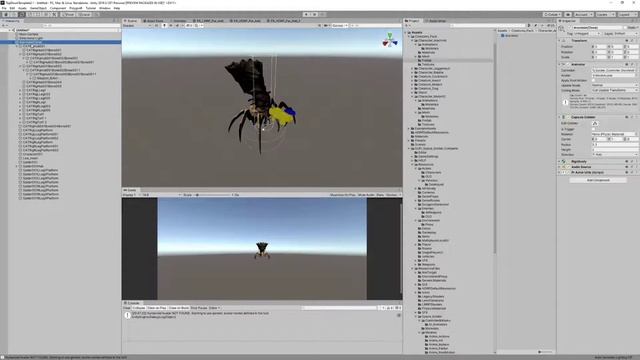This screenshot has width=640, height=360.
Task: Open the Collab dropdown
Action: 552,14
